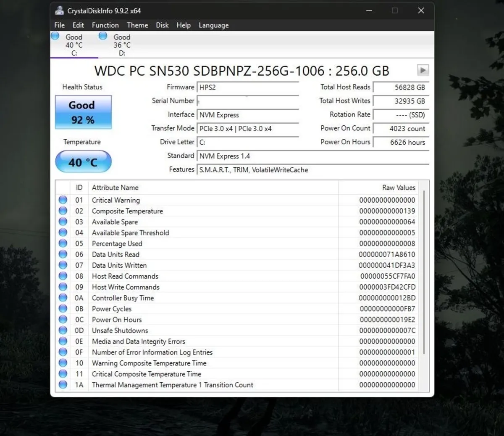Select raw value 00000000000FB7

387,309
